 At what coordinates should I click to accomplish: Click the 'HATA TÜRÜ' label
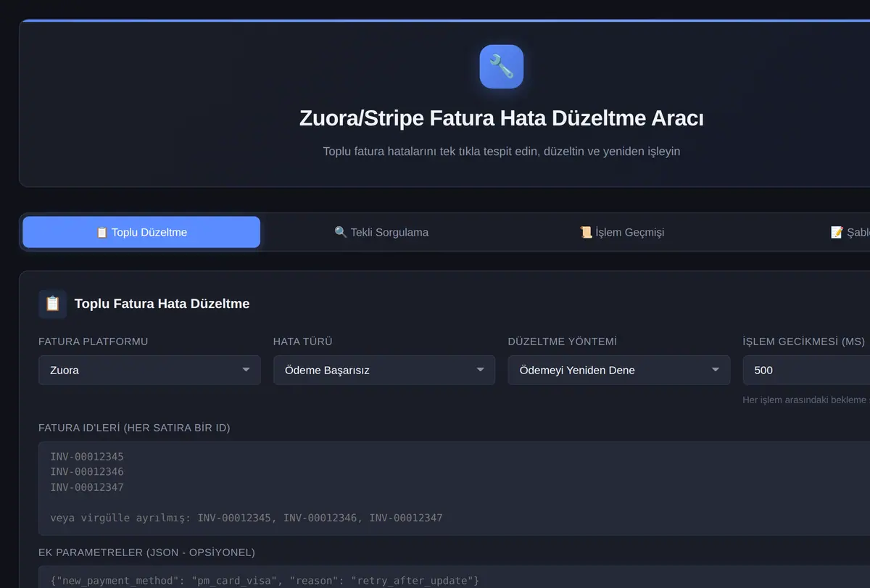pyautogui.click(x=303, y=341)
